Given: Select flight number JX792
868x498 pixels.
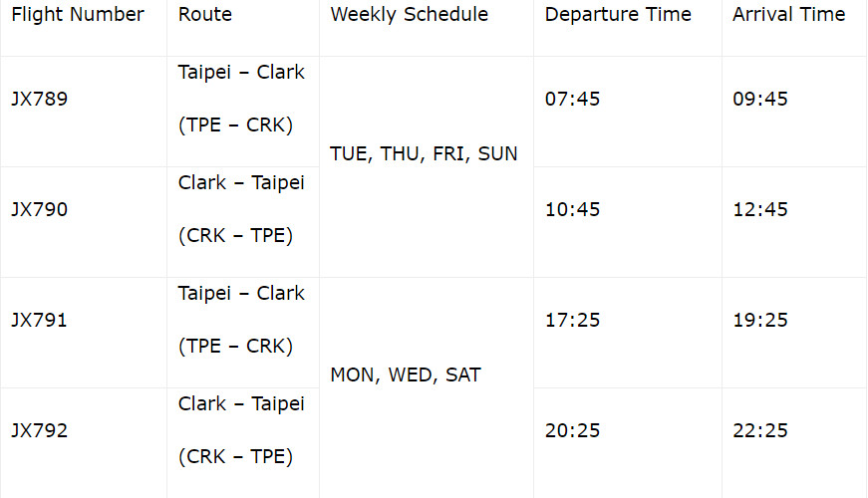Looking at the screenshot, I should pyautogui.click(x=40, y=431).
